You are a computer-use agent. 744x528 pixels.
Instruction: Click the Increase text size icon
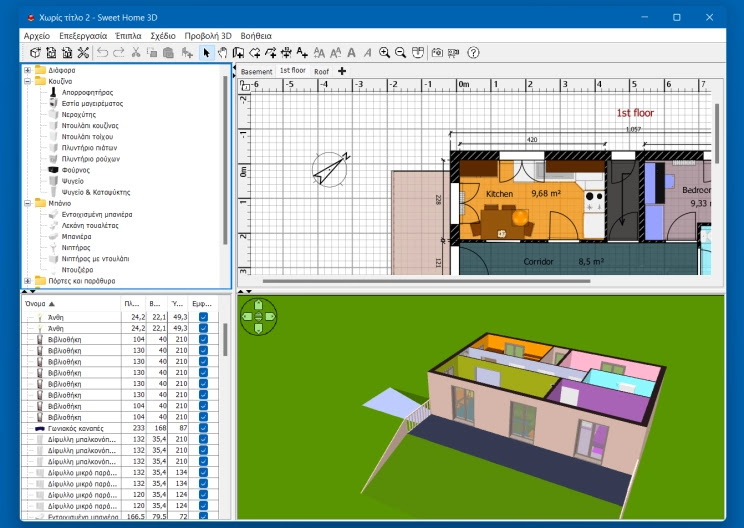(x=319, y=53)
